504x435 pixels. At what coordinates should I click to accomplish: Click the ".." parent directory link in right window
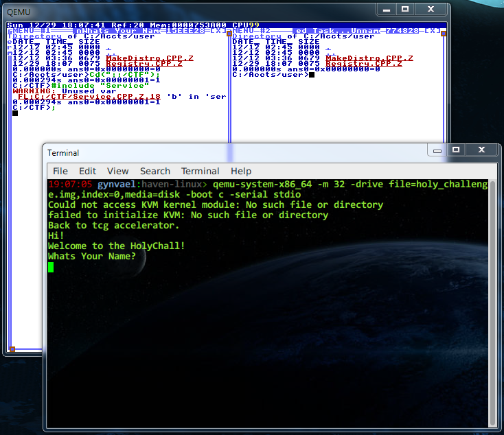(x=331, y=53)
